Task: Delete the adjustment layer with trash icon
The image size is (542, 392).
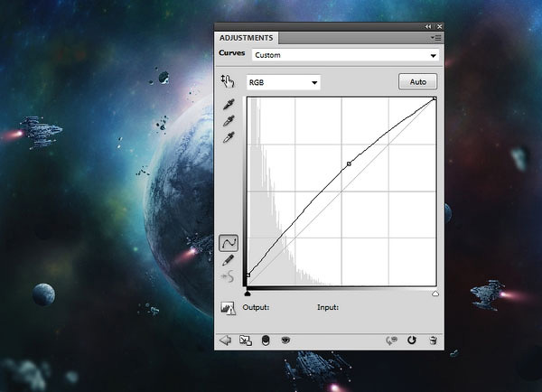Action: 434,341
